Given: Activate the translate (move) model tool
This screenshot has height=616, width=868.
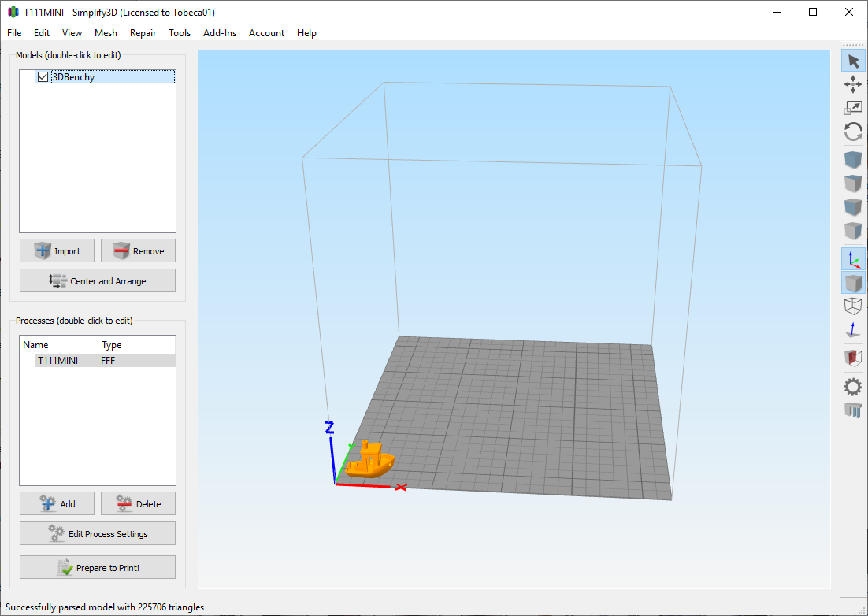Looking at the screenshot, I should [x=853, y=84].
